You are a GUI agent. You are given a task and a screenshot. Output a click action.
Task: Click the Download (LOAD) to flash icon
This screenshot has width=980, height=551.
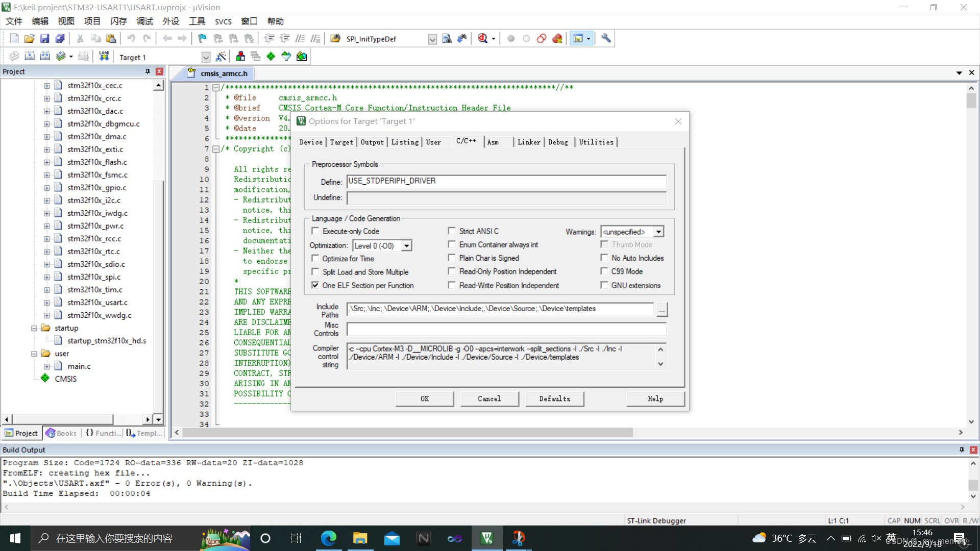tap(104, 57)
